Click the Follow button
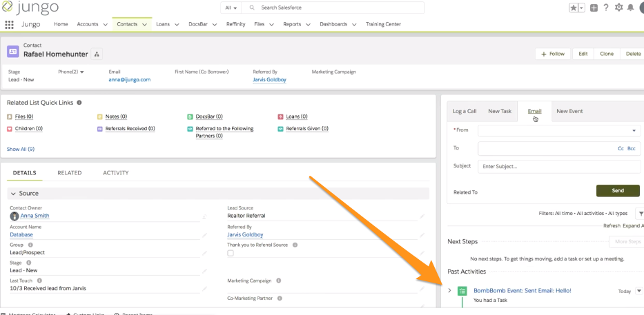 [x=553, y=54]
